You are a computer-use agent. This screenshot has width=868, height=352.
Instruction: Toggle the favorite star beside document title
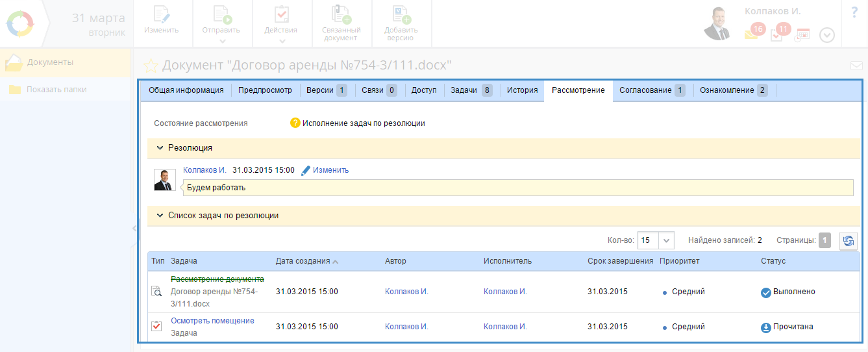tap(151, 66)
